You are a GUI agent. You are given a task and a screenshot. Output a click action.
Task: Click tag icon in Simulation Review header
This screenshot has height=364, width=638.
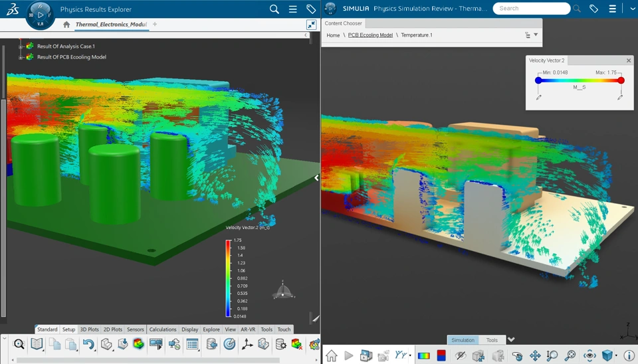click(593, 9)
